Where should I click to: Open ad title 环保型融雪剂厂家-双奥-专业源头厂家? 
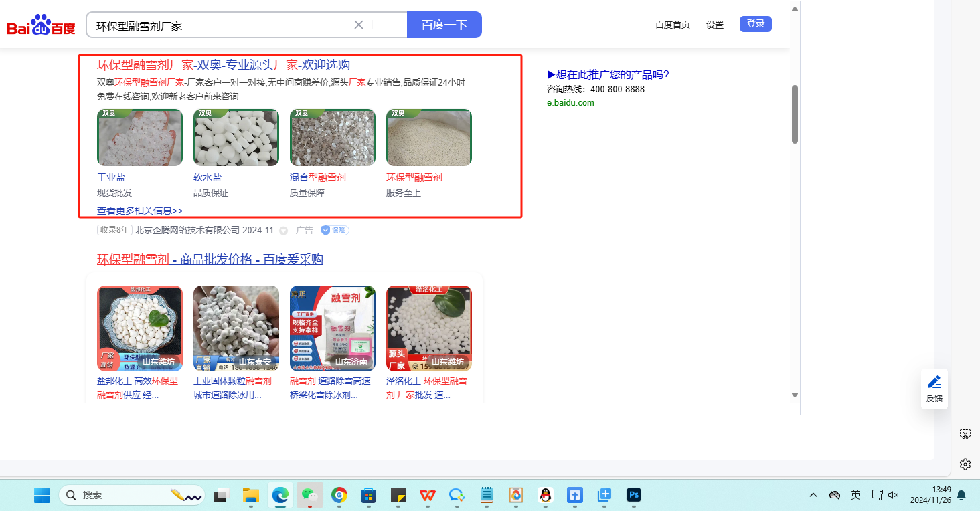pyautogui.click(x=224, y=65)
